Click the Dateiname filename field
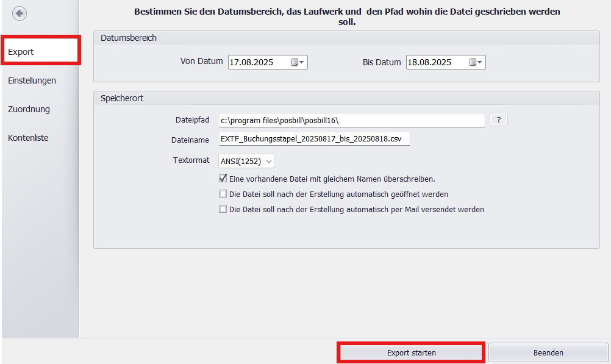The width and height of the screenshot is (611, 364). coord(314,139)
